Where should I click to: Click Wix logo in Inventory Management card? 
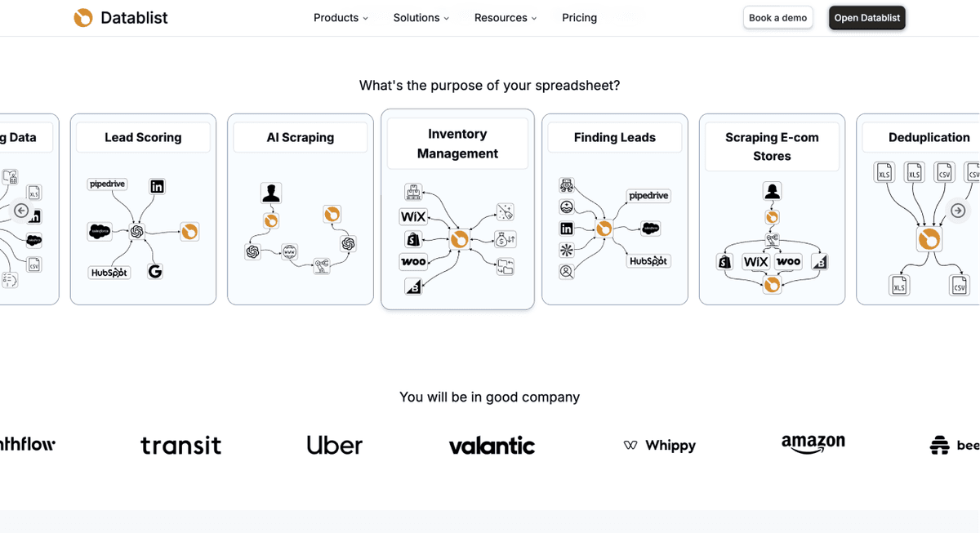pyautogui.click(x=413, y=216)
